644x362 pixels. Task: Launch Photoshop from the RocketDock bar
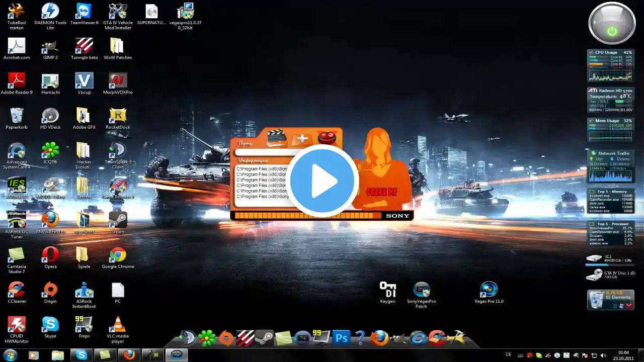point(341,338)
